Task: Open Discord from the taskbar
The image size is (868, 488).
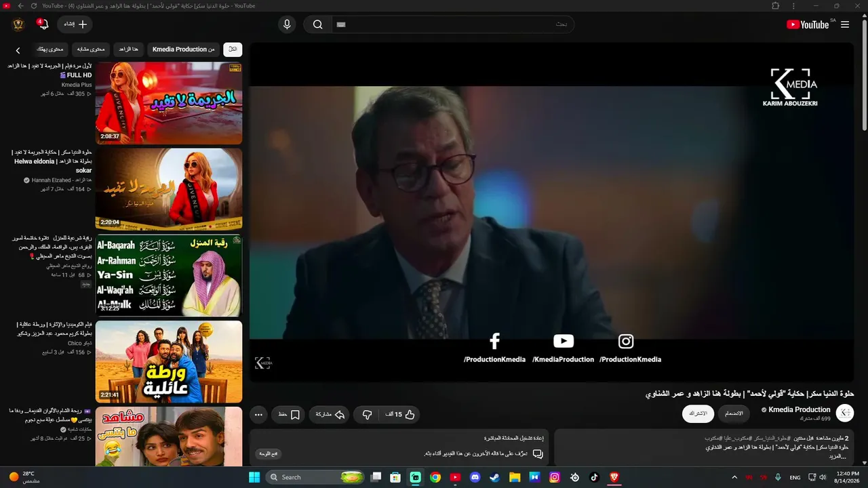Action: (x=475, y=477)
